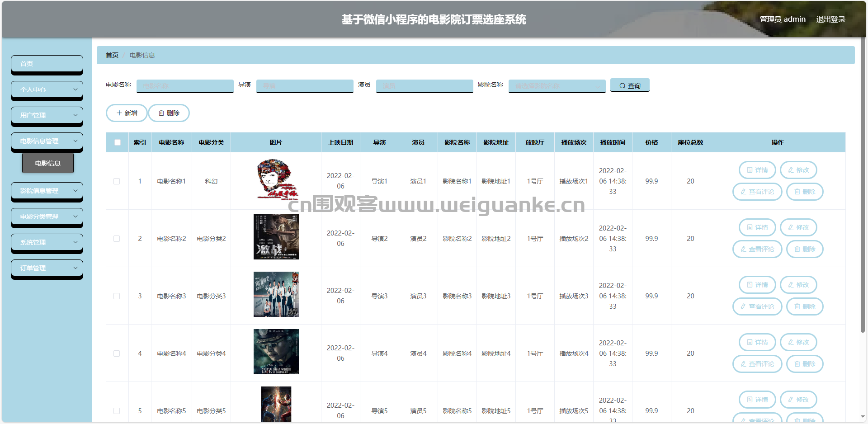868x424 pixels.
Task: Click the 退出登录 link
Action: [x=830, y=19]
